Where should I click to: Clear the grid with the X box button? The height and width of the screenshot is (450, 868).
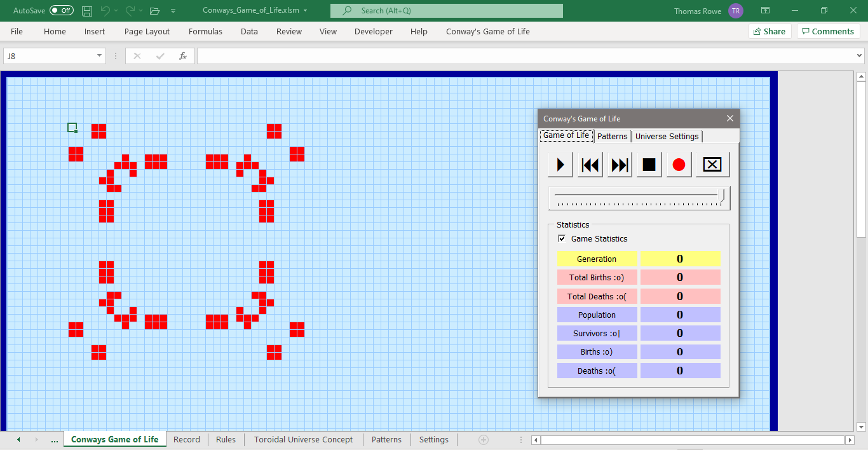click(x=712, y=165)
